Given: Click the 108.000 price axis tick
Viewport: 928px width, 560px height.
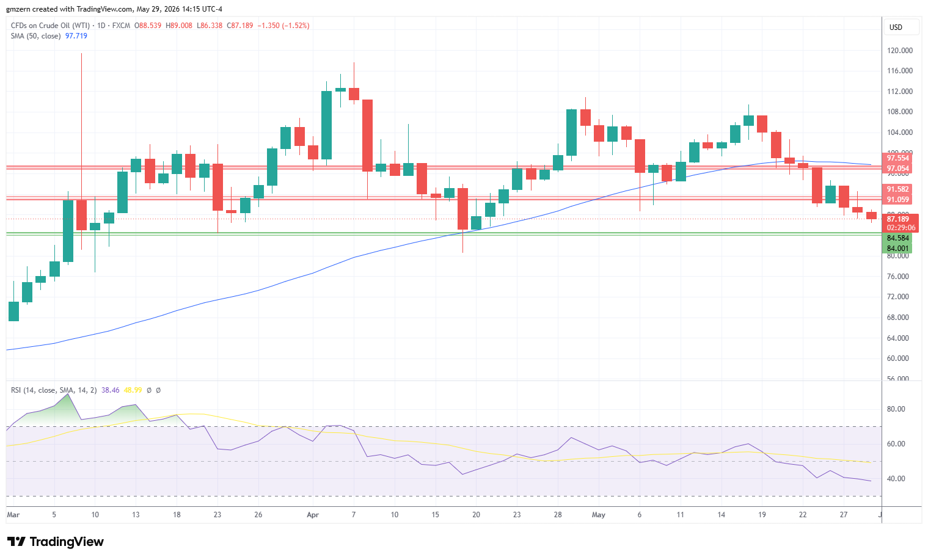Looking at the screenshot, I should click(x=899, y=112).
